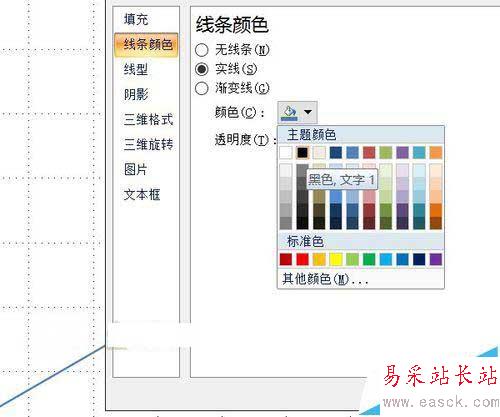The image size is (500, 417).
Task: Pick orange standard color swatch
Action: [x=319, y=259]
